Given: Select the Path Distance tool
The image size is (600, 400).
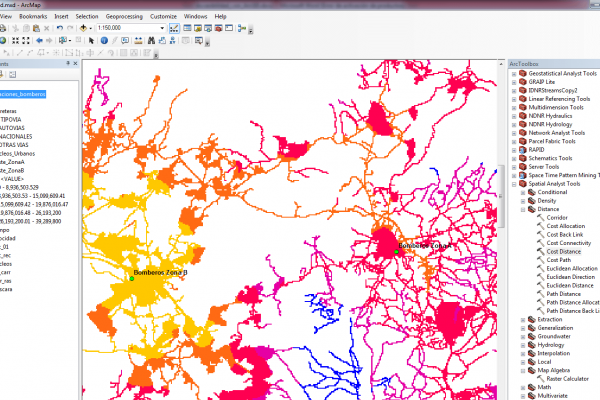Looking at the screenshot, I should pyautogui.click(x=563, y=294).
